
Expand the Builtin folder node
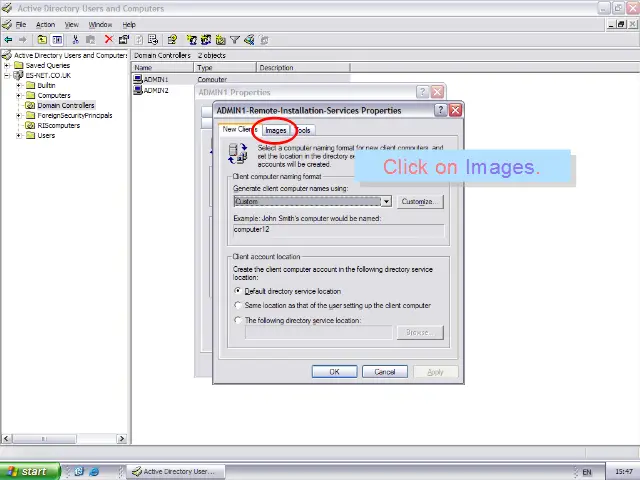(x=19, y=85)
